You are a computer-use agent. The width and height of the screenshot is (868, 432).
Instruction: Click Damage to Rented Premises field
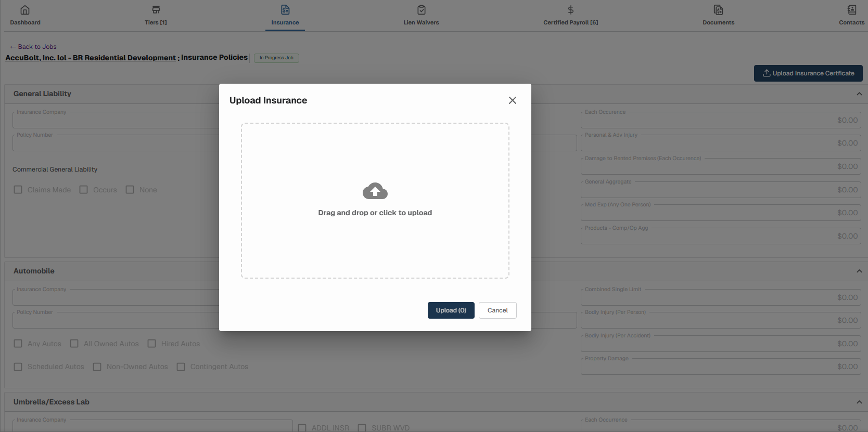(x=721, y=166)
